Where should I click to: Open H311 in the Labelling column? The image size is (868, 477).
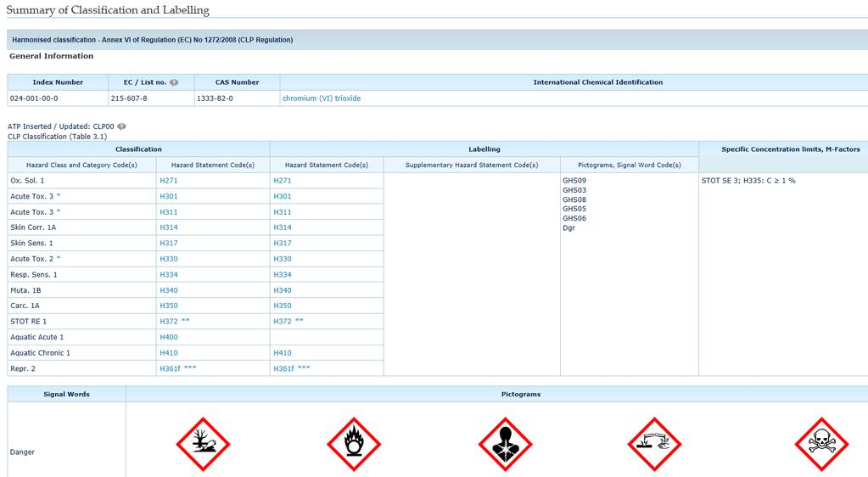(x=283, y=212)
